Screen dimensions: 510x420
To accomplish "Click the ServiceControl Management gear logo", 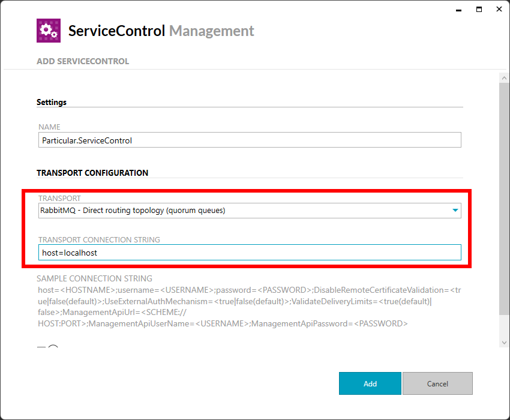I will [x=49, y=31].
